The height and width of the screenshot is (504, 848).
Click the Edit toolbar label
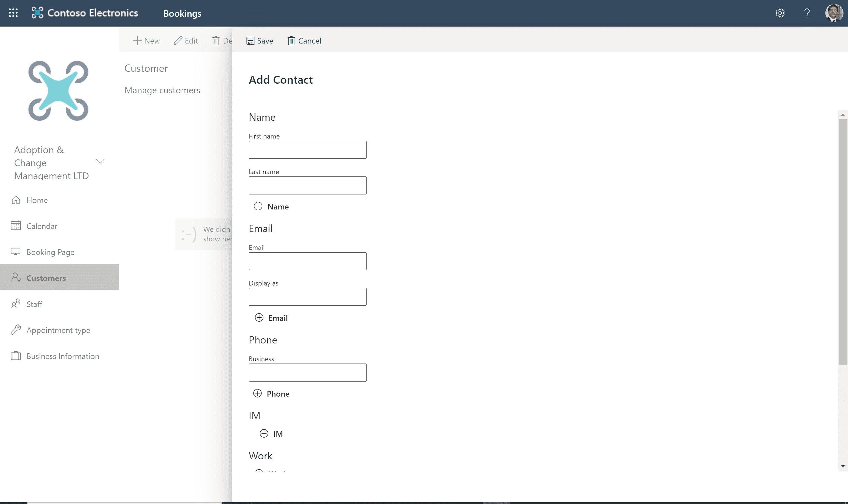191,41
